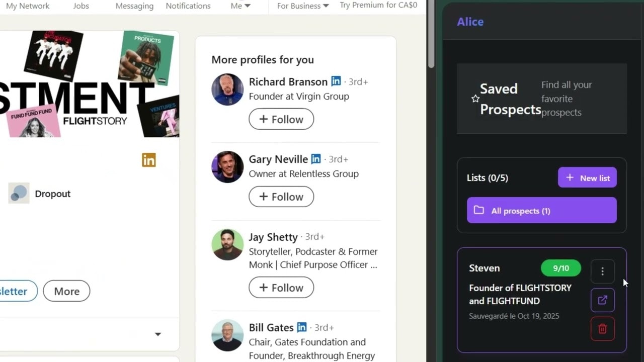The width and height of the screenshot is (644, 362).
Task: Expand the Me dropdown menu
Action: (240, 6)
